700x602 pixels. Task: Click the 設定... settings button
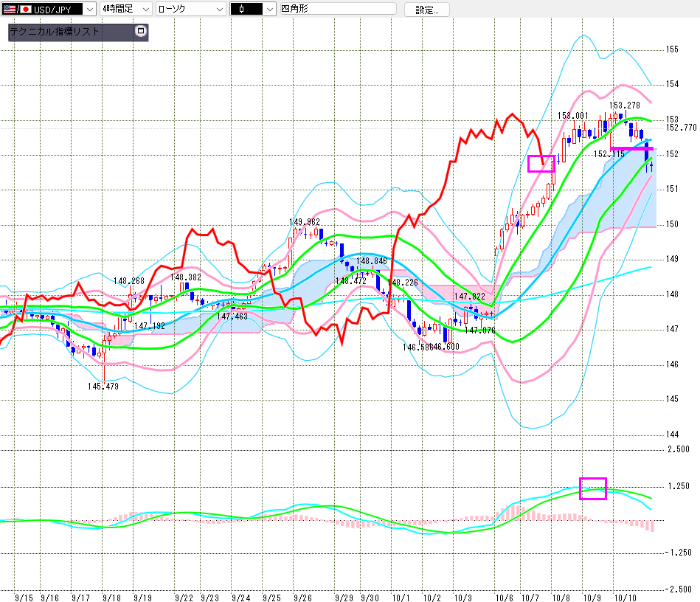tap(426, 10)
